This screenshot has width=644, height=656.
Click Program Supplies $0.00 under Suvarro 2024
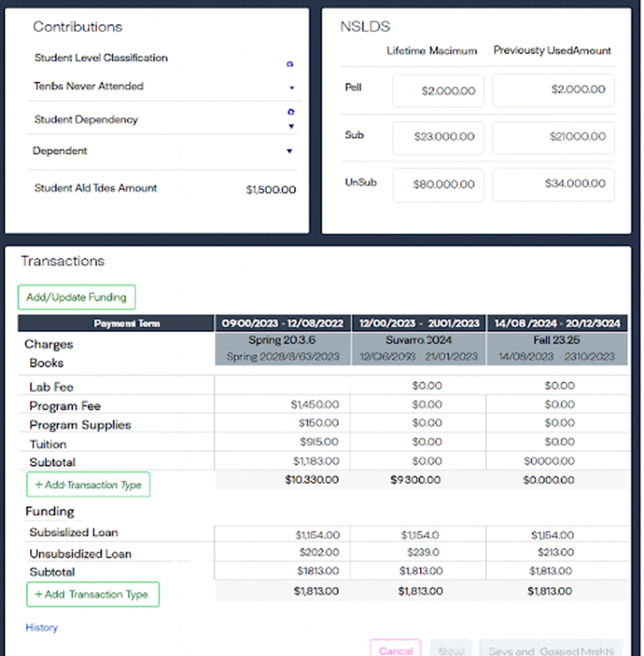tap(427, 423)
